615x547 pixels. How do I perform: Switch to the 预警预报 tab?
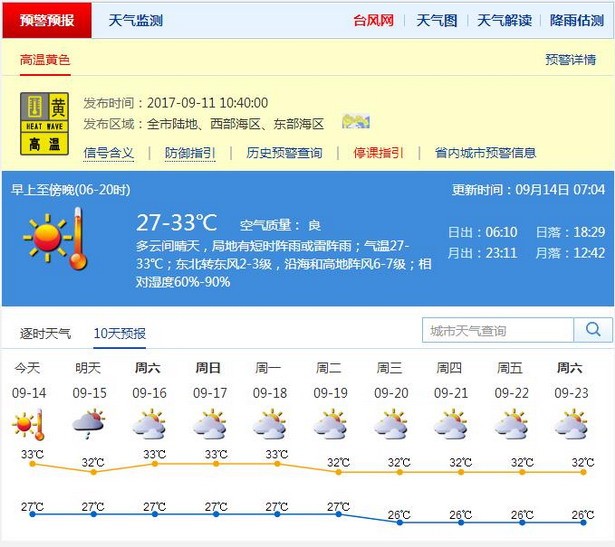click(x=46, y=20)
